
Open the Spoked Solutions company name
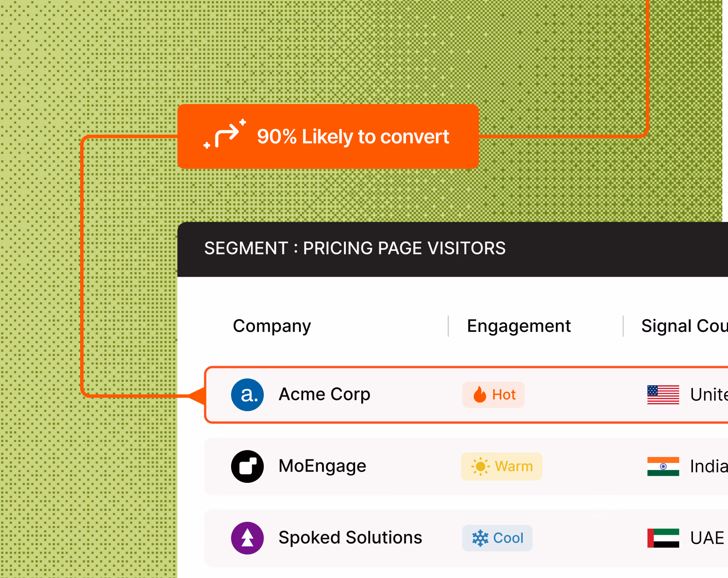[351, 538]
